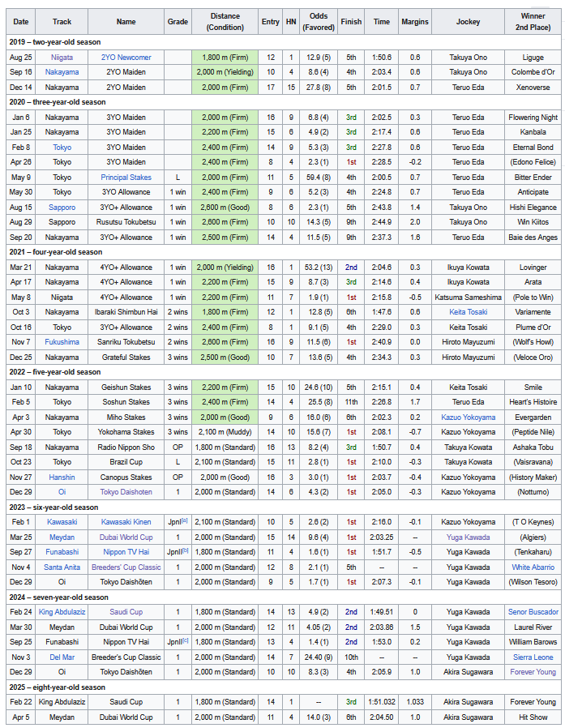Image resolution: width=565 pixels, height=728 pixels.
Task: Open the Yuga Kawada link in Mar 25 row
Action: [468, 537]
